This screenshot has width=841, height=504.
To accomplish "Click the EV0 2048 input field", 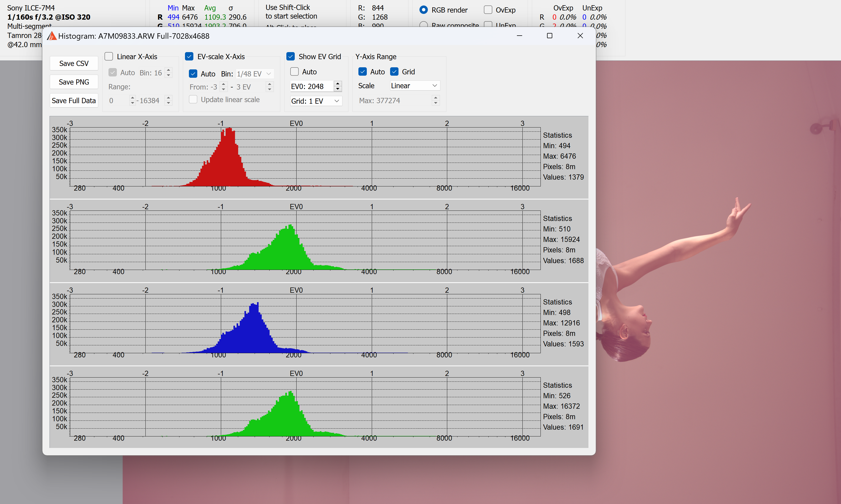I will click(311, 86).
